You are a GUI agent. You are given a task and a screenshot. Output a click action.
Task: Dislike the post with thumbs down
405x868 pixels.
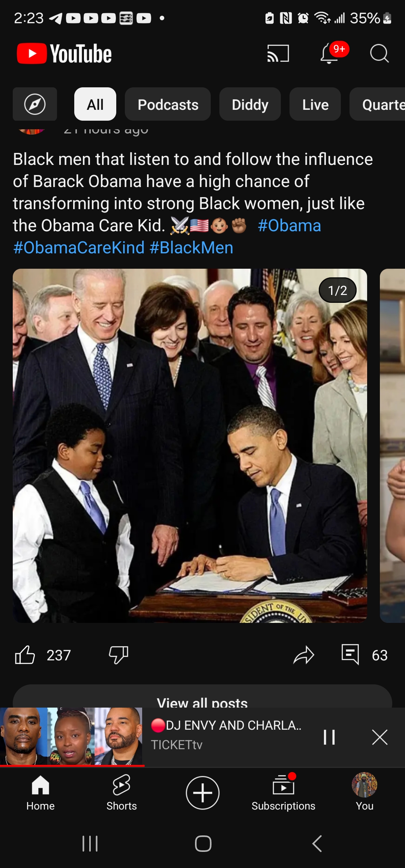pyautogui.click(x=118, y=655)
